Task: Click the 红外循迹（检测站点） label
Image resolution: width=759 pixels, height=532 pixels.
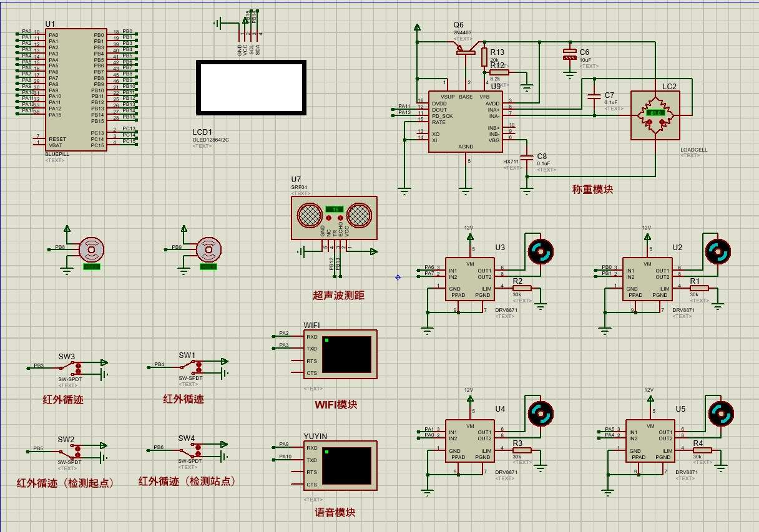Action: click(189, 481)
